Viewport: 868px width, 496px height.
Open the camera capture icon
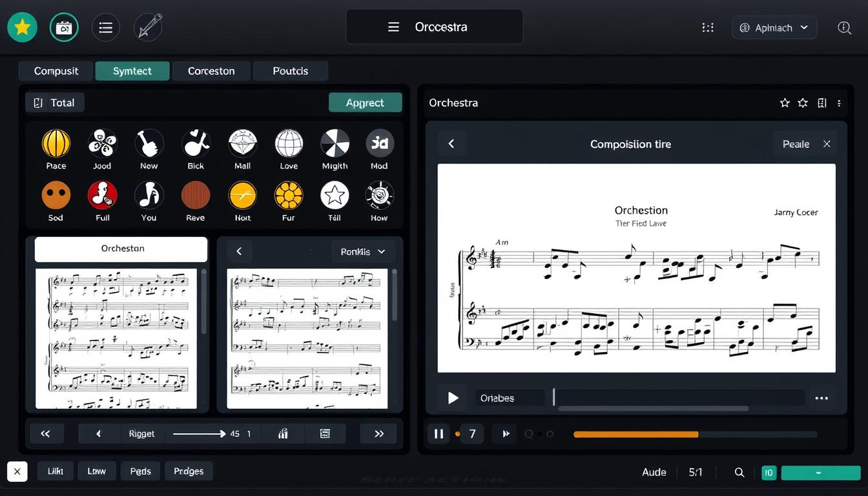point(64,27)
